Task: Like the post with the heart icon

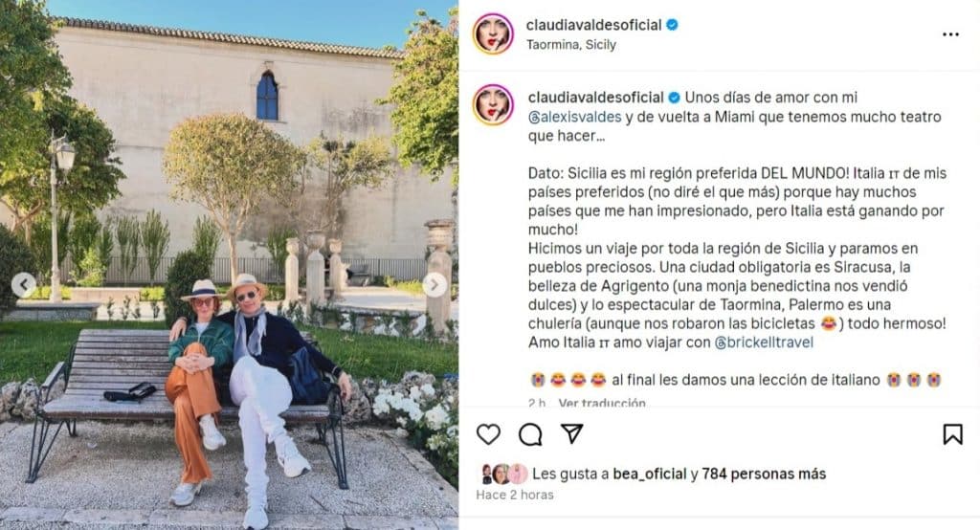Action: pyautogui.click(x=489, y=433)
